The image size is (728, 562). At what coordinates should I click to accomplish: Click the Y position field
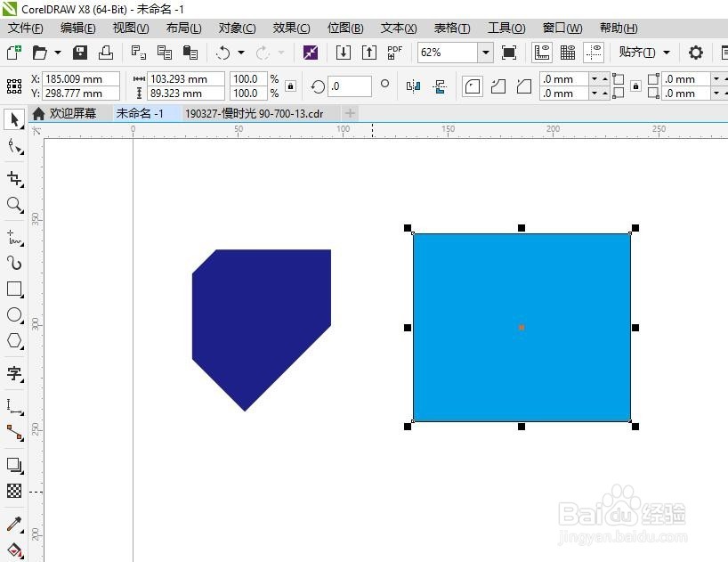point(81,94)
